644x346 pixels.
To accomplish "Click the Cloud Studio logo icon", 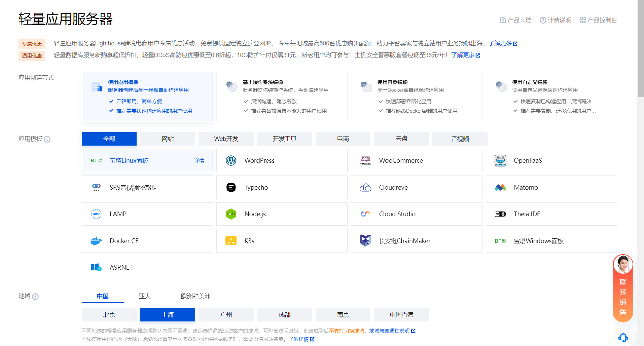I will pyautogui.click(x=365, y=214).
